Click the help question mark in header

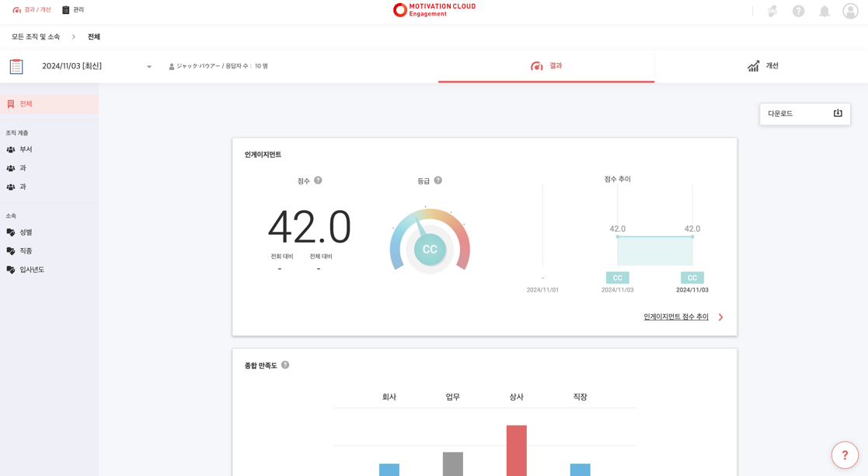click(x=798, y=11)
